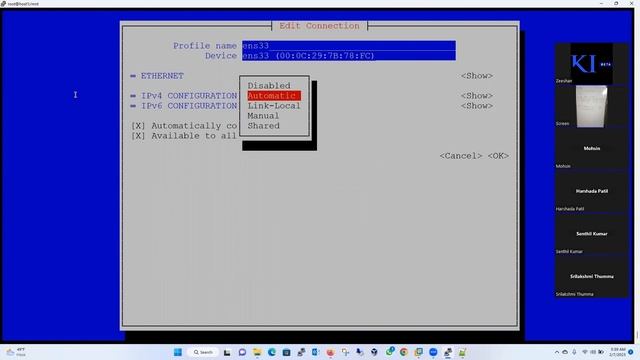Open Task View from the taskbar

tap(227, 352)
